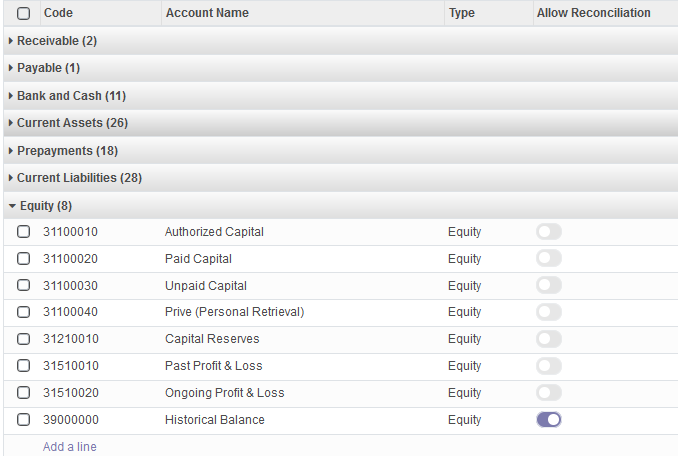Sort by the Account Name column header
Image resolution: width=678 pixels, height=456 pixels.
[207, 13]
